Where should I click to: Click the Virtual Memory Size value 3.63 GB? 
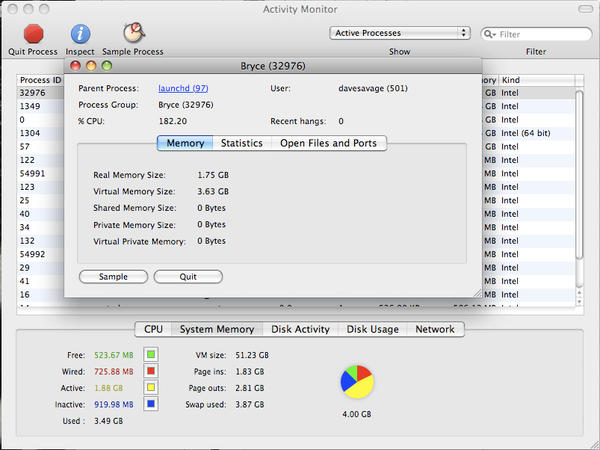point(213,192)
